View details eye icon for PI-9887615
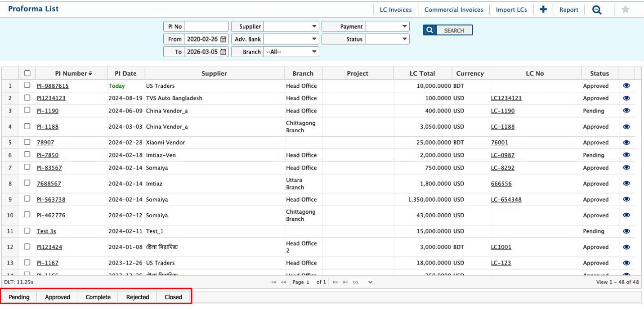 tap(626, 85)
